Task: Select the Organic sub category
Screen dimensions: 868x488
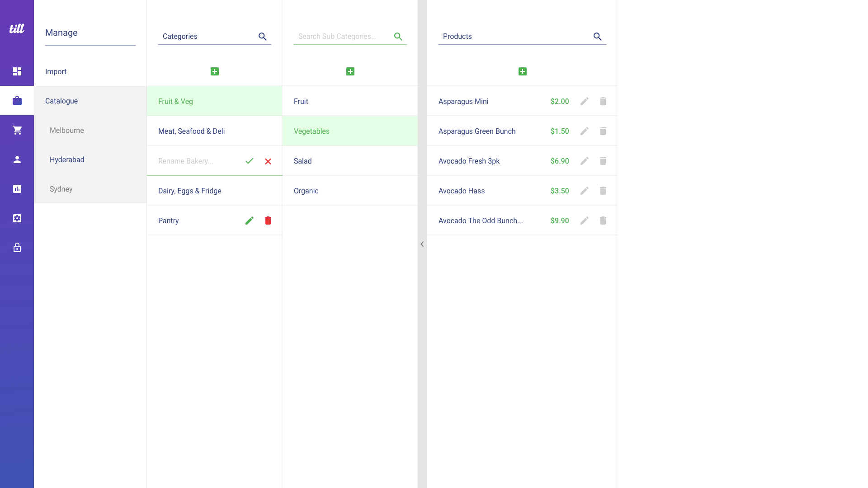Action: click(306, 191)
